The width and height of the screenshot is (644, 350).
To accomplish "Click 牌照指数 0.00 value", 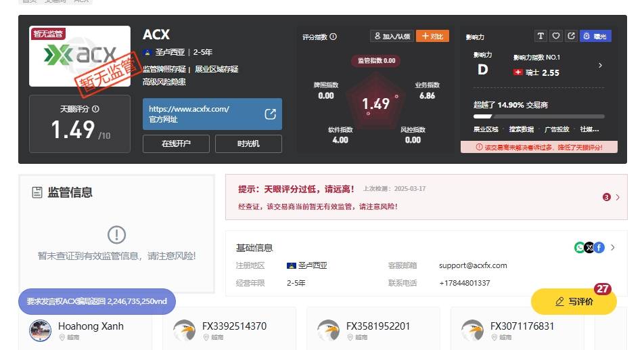I will [325, 95].
